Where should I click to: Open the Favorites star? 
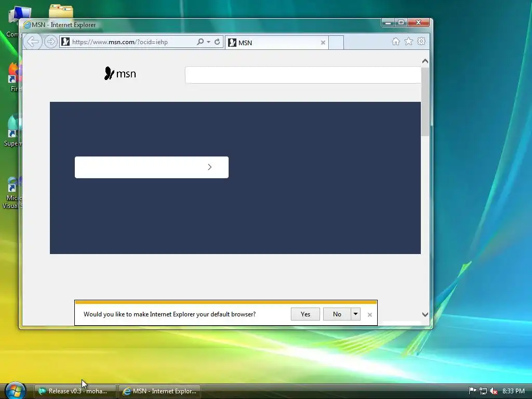[408, 42]
